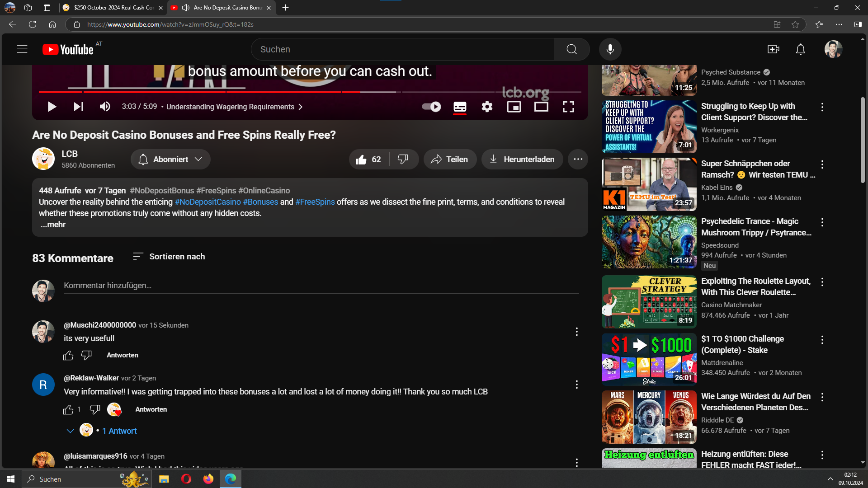Open menu for Super Schnäppchen oder Ramsch video

click(x=822, y=164)
